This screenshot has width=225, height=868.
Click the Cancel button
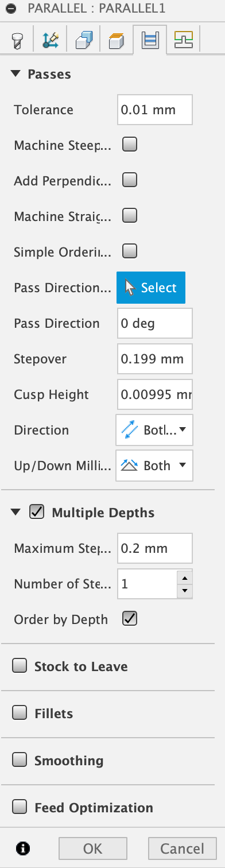tap(182, 848)
